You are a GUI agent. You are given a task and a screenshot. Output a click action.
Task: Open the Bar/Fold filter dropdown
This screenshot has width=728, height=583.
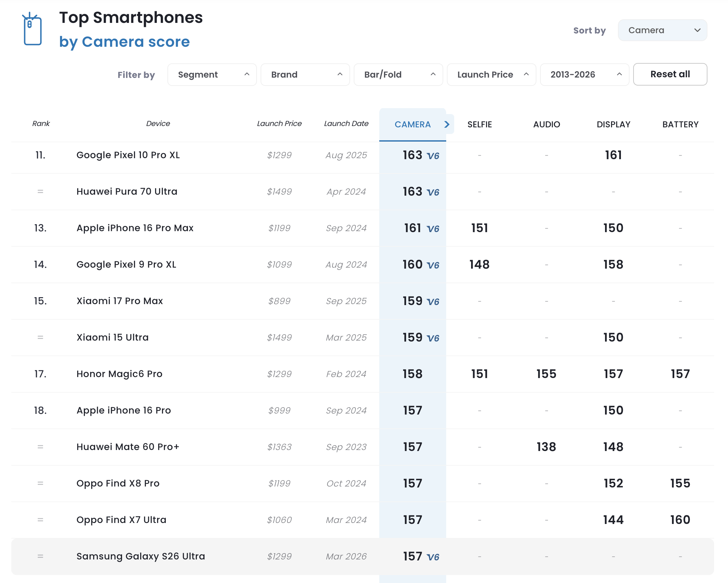coord(398,75)
